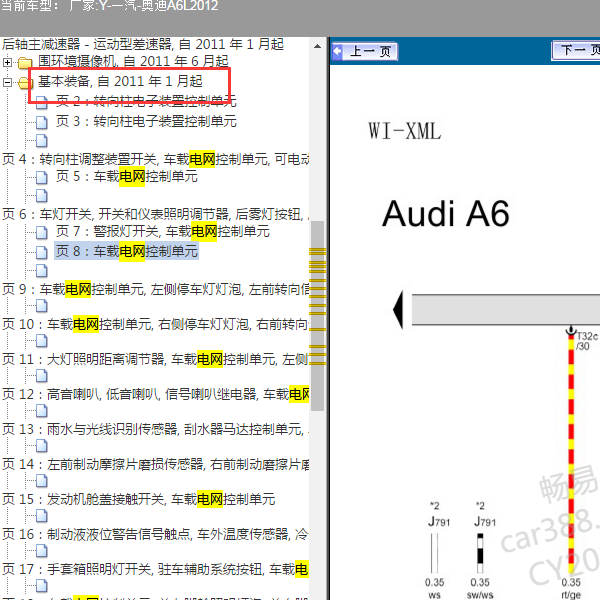Click 后轴主减速器 - 运动型差速器 entry
Viewport: 600px width, 600px height.
143,44
